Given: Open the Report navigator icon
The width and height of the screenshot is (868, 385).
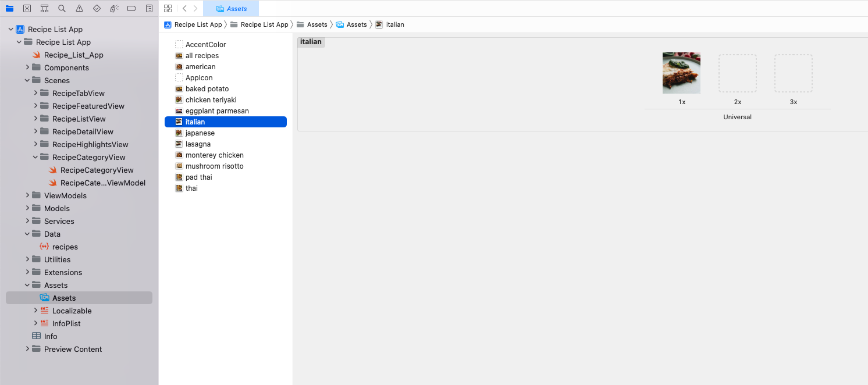Looking at the screenshot, I should [149, 8].
